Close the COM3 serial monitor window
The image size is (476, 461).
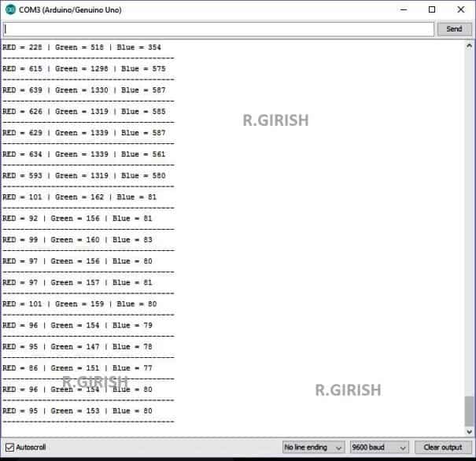[460, 9]
